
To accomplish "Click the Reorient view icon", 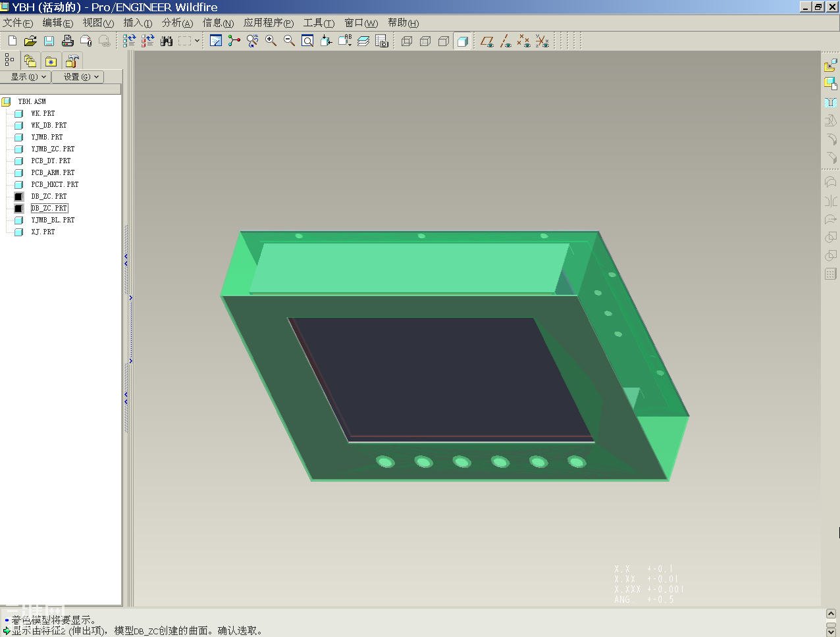I will click(x=326, y=41).
